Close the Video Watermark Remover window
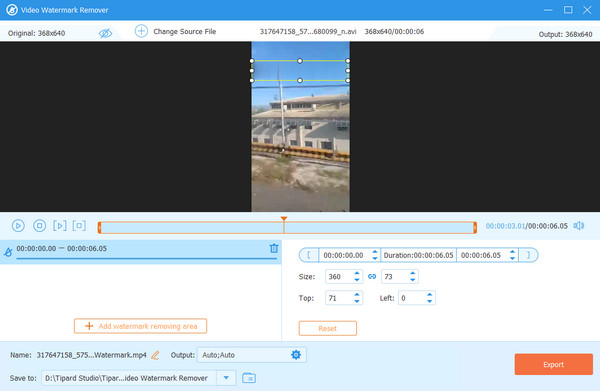This screenshot has height=391, width=600. coord(587,10)
